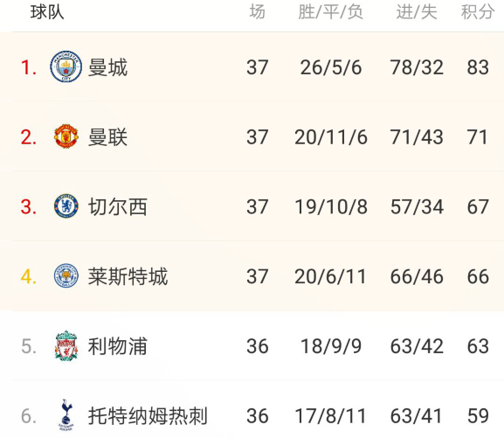The height and width of the screenshot is (438, 504).
Task: Click Liverpool's 63/42 goals value
Action: pos(417,346)
